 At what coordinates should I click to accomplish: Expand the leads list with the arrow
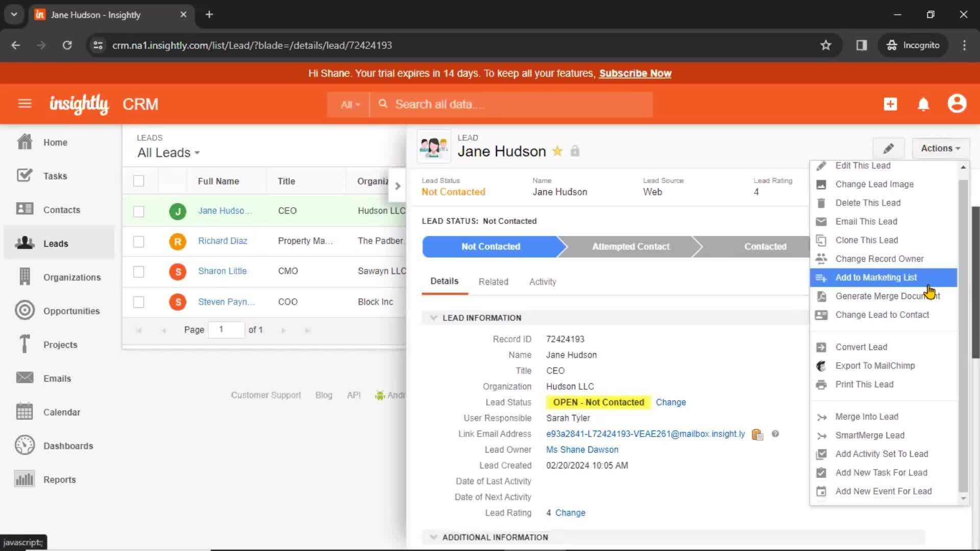point(398,186)
